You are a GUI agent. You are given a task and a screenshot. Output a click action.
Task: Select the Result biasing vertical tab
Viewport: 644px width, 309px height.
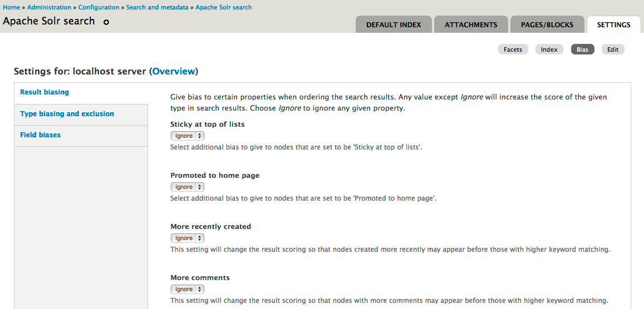pyautogui.click(x=81, y=93)
